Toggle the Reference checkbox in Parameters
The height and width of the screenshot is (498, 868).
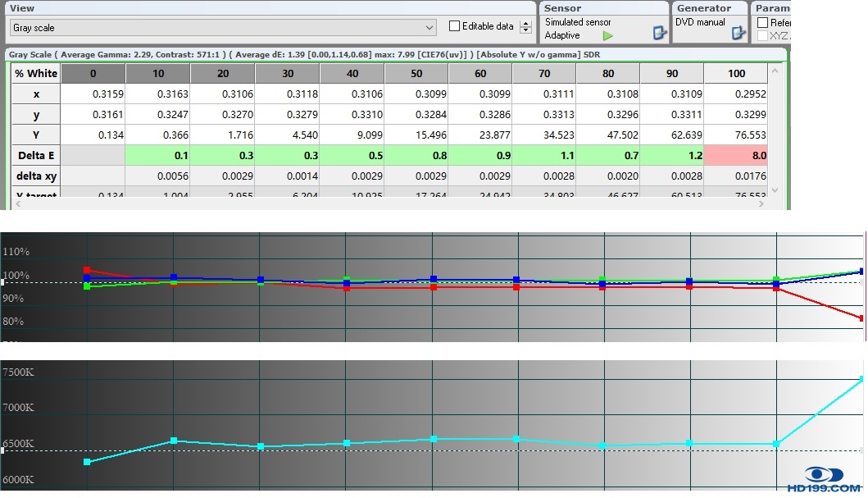[763, 23]
